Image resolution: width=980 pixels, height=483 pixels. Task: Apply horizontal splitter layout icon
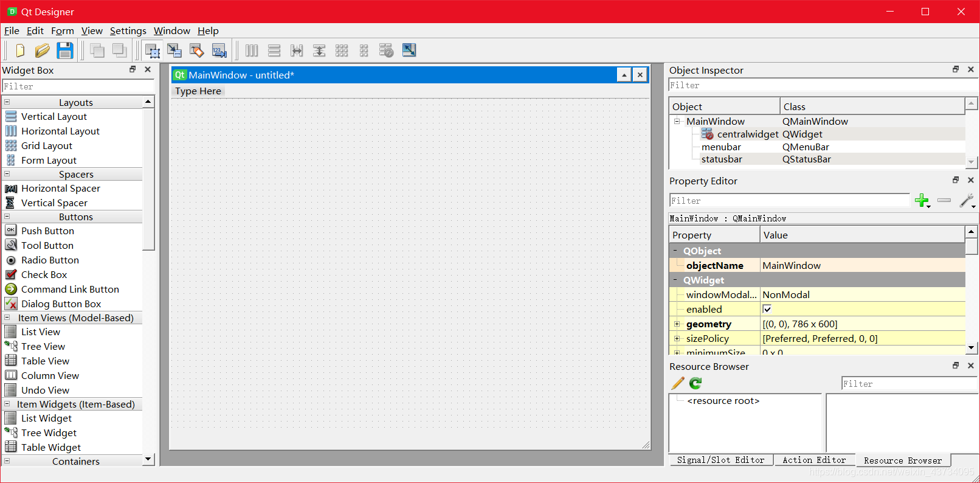297,50
